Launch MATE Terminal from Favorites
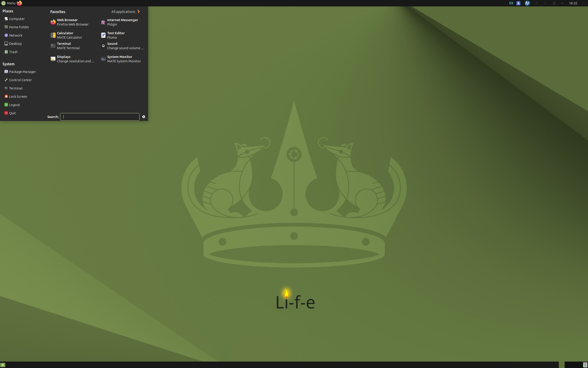588x368 pixels. point(72,46)
